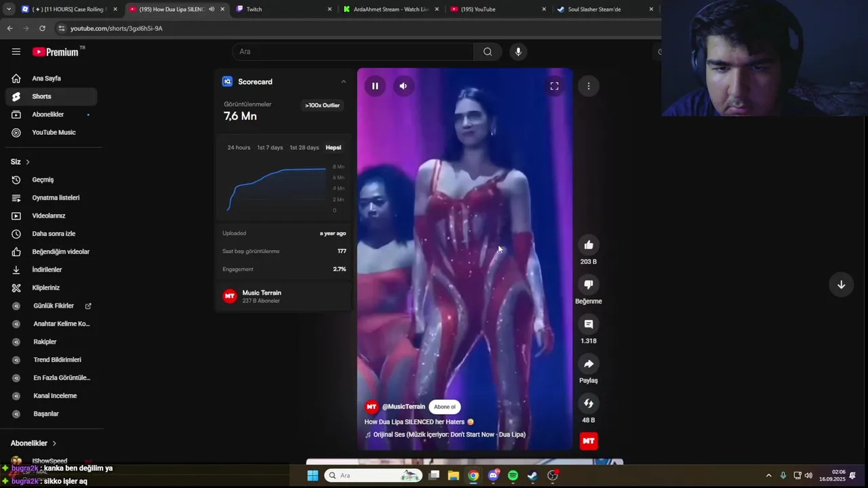Click the >100x Outlier badge
This screenshot has height=488, width=868.
(x=322, y=106)
